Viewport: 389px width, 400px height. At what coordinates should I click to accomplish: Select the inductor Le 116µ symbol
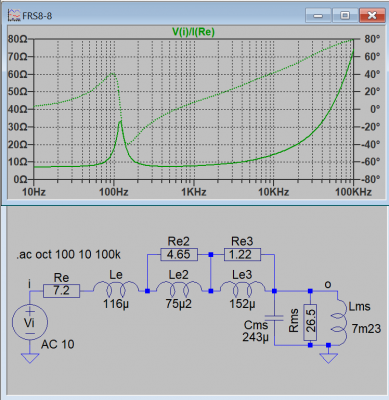pos(116,289)
